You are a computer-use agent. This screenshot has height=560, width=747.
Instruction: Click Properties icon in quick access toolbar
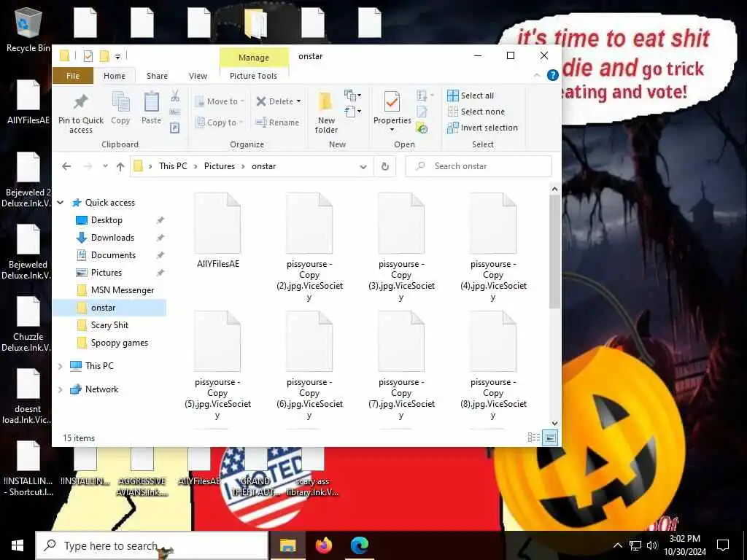click(x=88, y=56)
